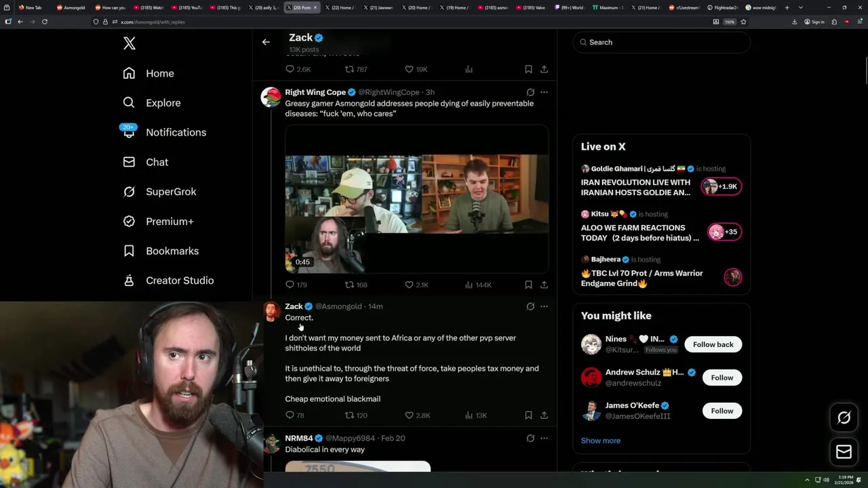Viewport: 868px width, 488px height.
Task: Open a new browser tab with plus
Action: coord(787,7)
